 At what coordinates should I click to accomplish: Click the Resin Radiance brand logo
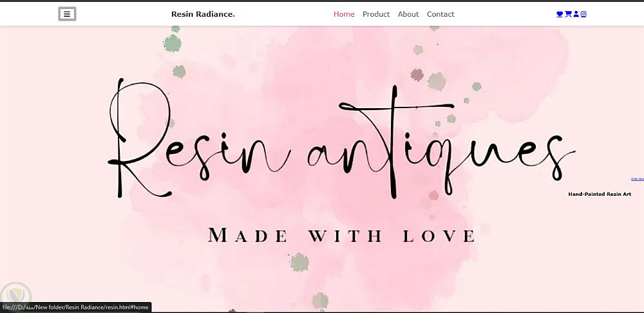coord(203,14)
